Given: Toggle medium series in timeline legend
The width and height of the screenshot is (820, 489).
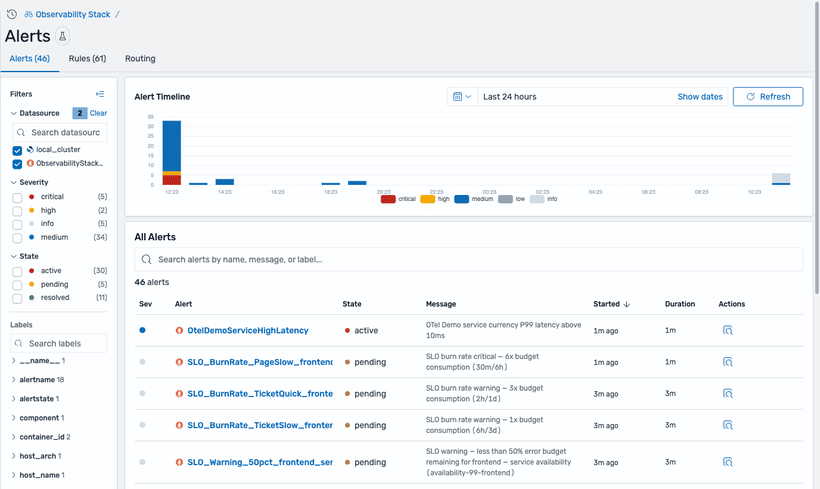Looking at the screenshot, I should click(474, 199).
